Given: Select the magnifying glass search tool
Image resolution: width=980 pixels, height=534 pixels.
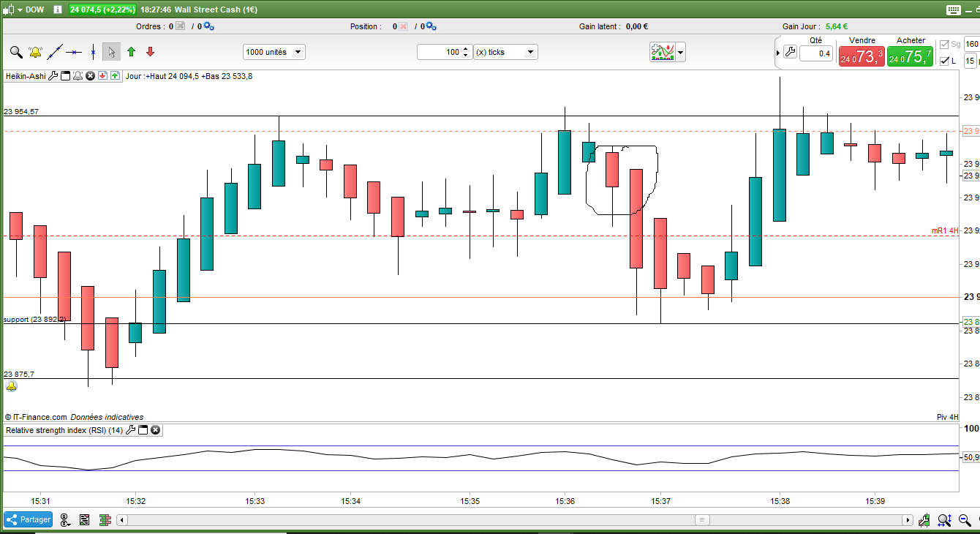Looking at the screenshot, I should coord(15,52).
